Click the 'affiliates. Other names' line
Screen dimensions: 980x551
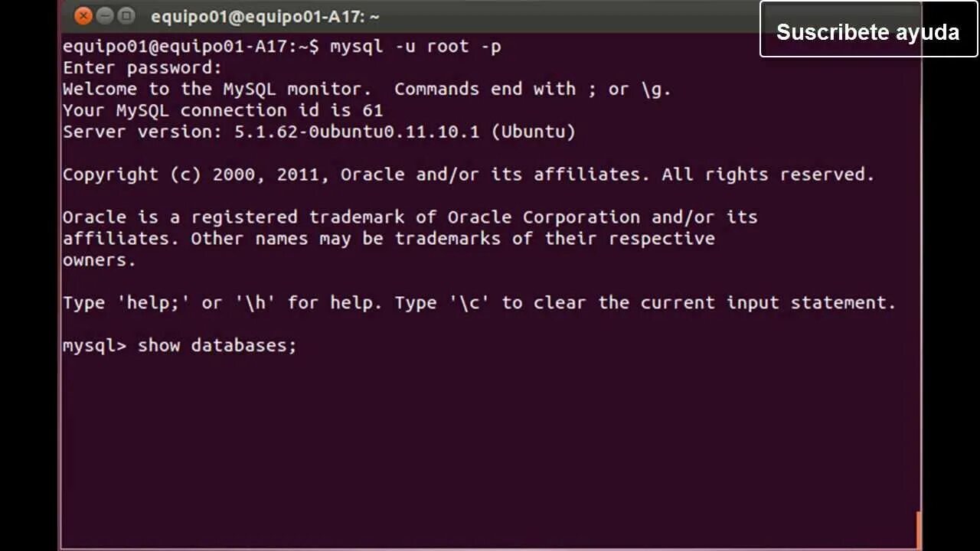389,239
